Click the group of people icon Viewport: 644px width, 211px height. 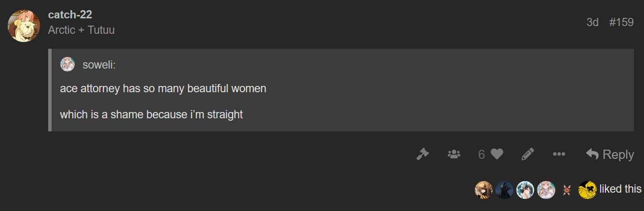click(454, 155)
